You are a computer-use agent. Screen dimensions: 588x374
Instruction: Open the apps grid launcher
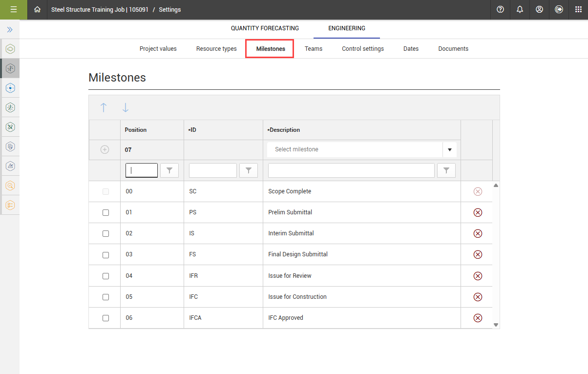[578, 9]
